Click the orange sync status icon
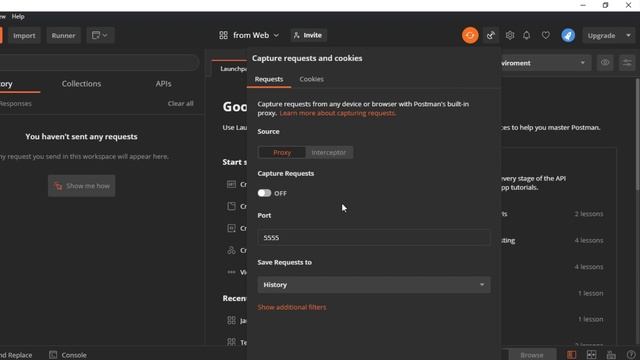640x360 pixels. (470, 36)
